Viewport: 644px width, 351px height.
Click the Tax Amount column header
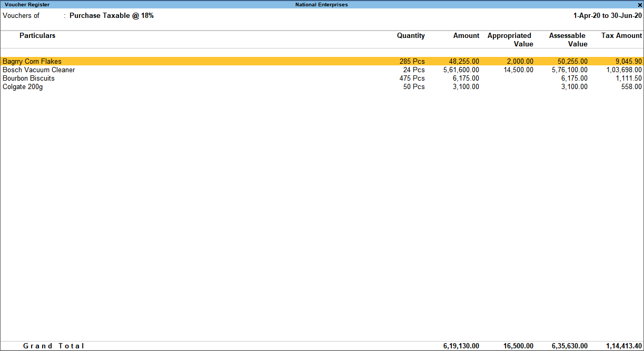point(622,35)
